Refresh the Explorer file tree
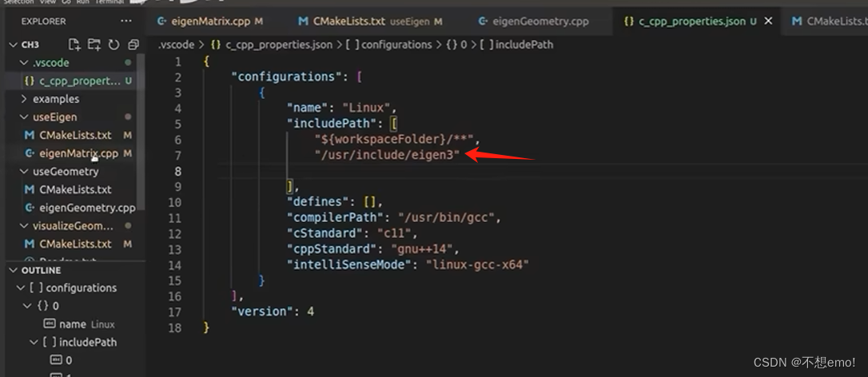Screen dimensions: 868x377 [x=114, y=45]
